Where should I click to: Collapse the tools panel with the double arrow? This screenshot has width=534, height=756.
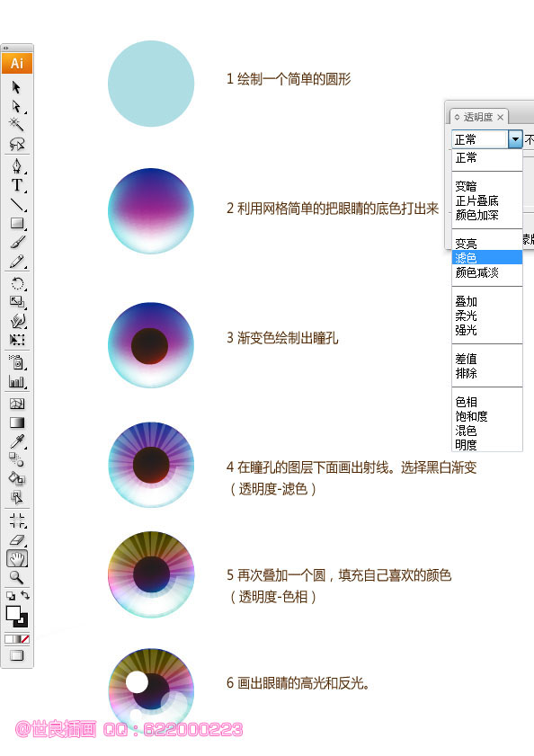point(5,48)
